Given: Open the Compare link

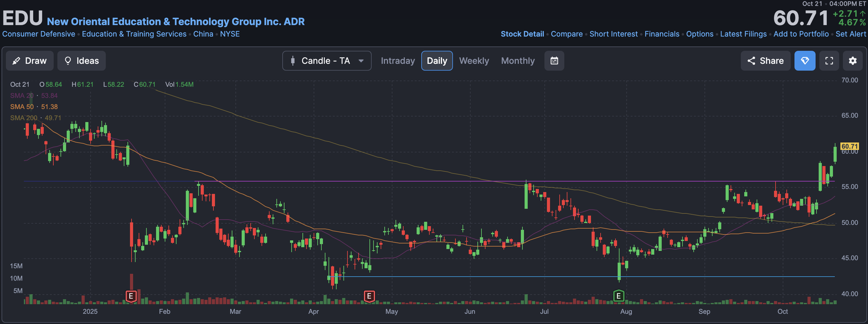Looking at the screenshot, I should pyautogui.click(x=566, y=34).
